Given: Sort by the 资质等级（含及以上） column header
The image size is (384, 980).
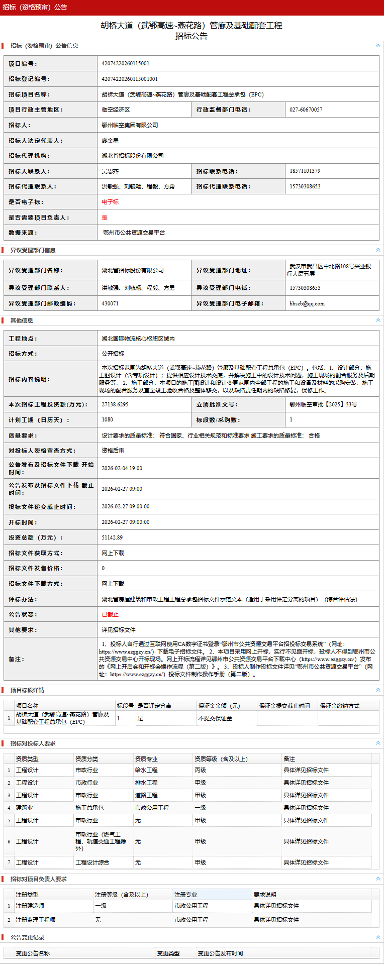Looking at the screenshot, I should pos(221,759).
